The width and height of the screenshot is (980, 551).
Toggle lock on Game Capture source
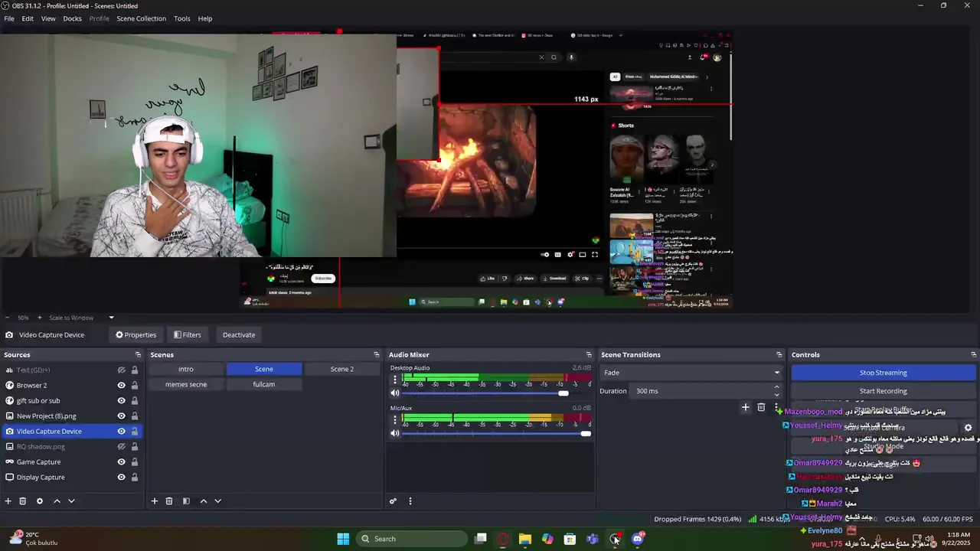point(135,461)
